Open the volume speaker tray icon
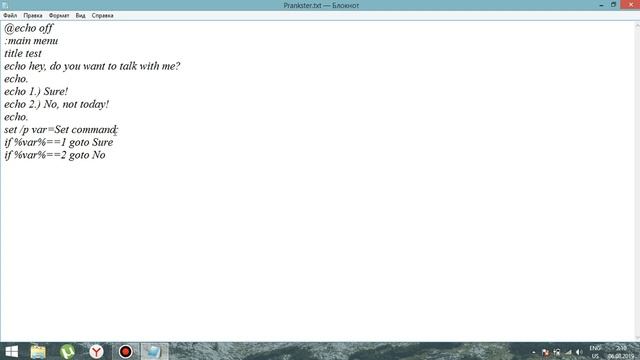The height and width of the screenshot is (360, 640). coord(579,352)
